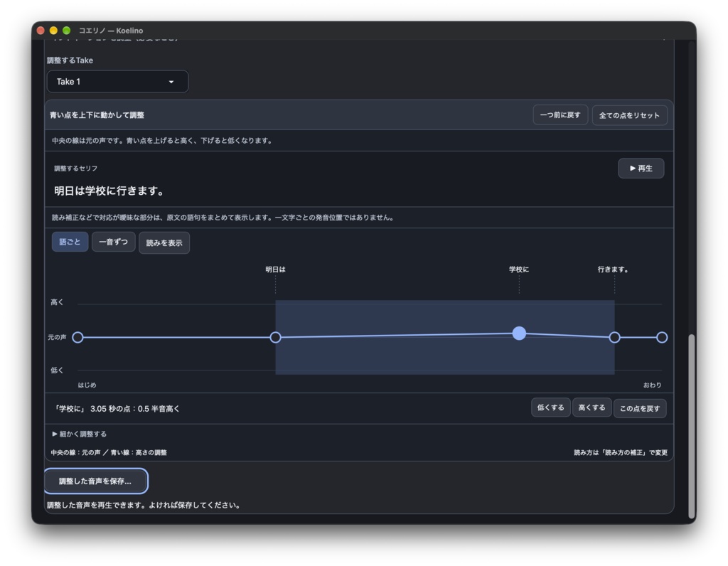Reset all points with 全ての点をリセット
Viewport: 728px width, 566px height.
[x=629, y=115]
